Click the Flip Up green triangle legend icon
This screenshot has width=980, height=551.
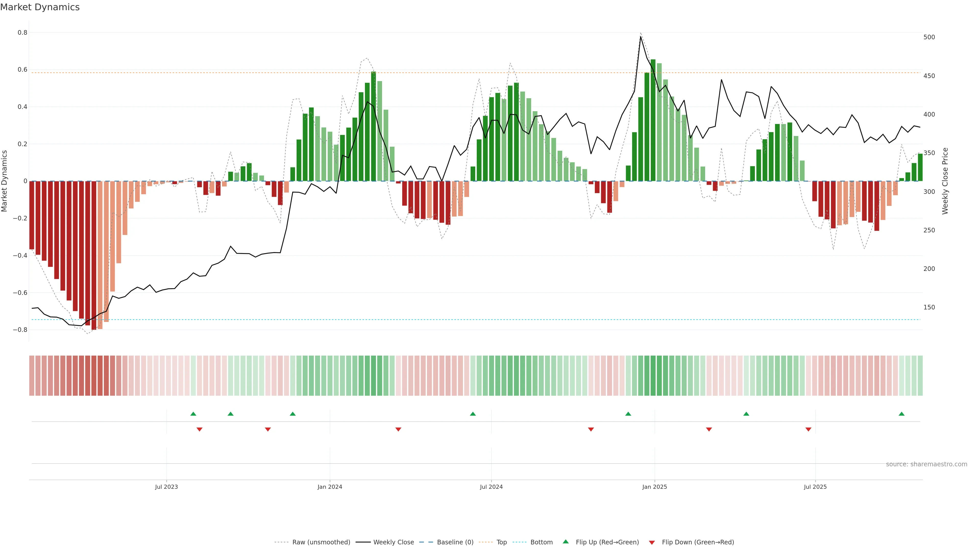coord(565,542)
